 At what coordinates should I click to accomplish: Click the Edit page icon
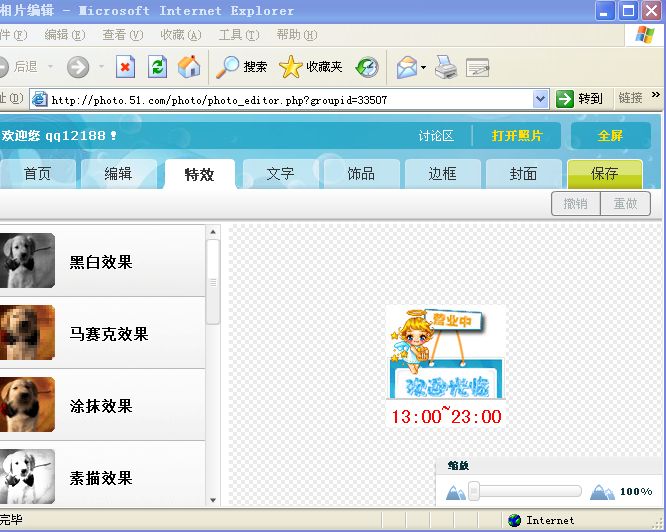pyautogui.click(x=477, y=68)
